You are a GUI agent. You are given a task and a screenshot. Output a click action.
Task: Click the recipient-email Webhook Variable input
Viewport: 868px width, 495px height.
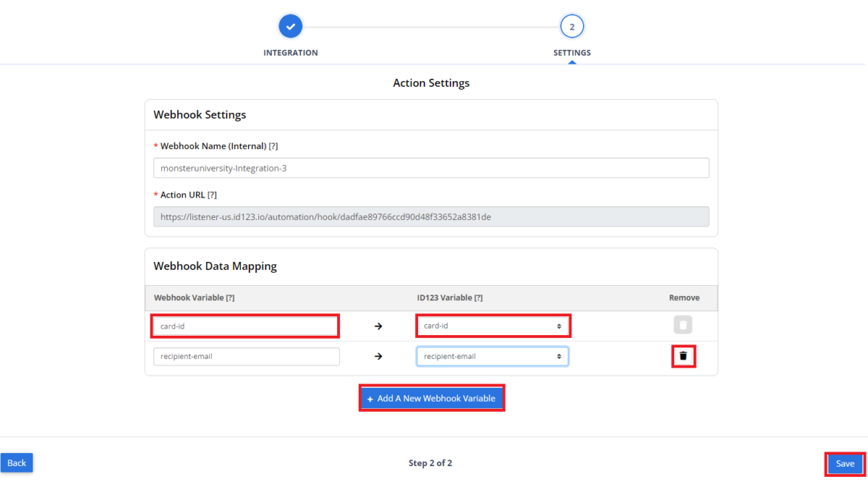click(x=246, y=356)
